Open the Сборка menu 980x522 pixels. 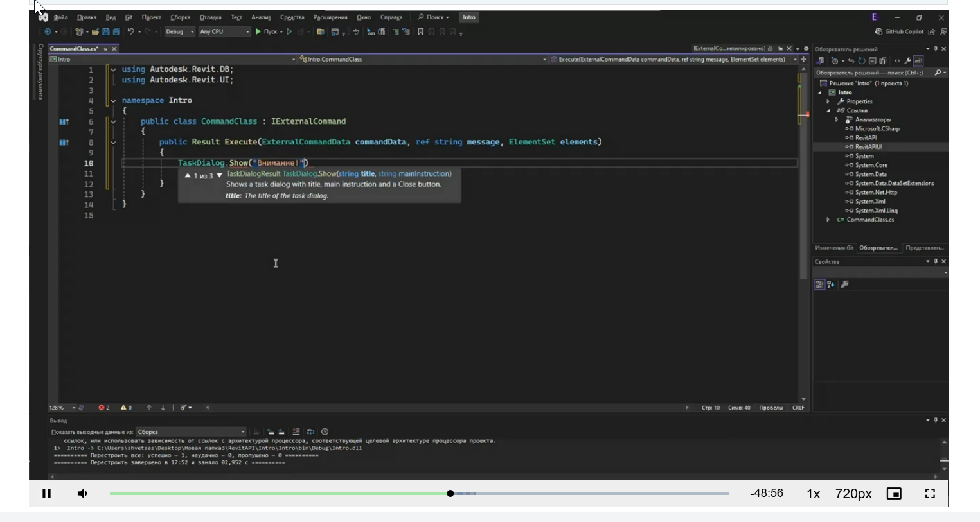tap(180, 17)
